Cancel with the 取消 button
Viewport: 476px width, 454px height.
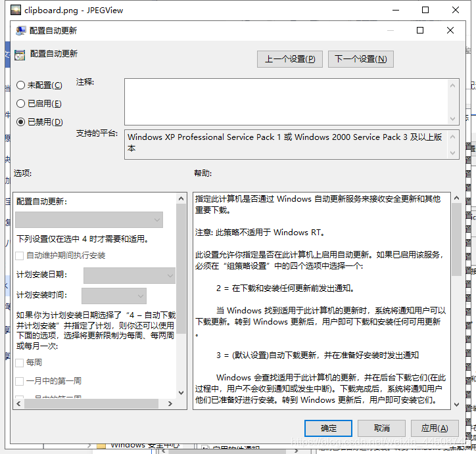tap(381, 428)
